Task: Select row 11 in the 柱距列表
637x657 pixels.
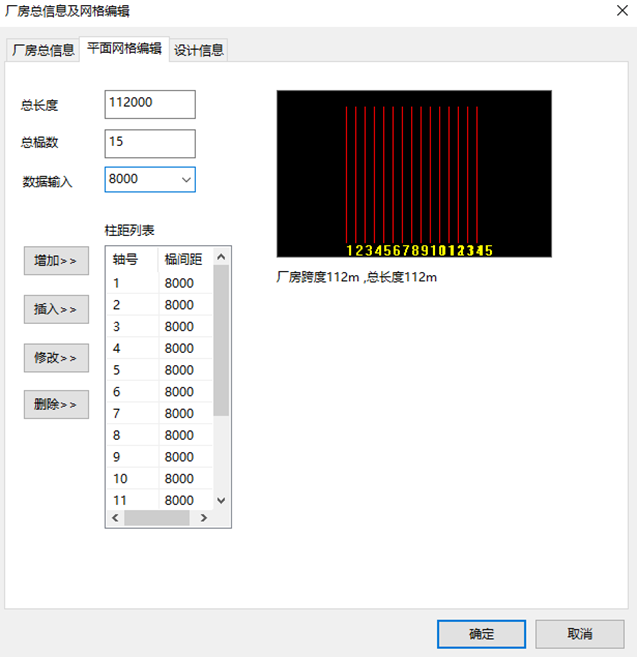Action: (x=160, y=500)
